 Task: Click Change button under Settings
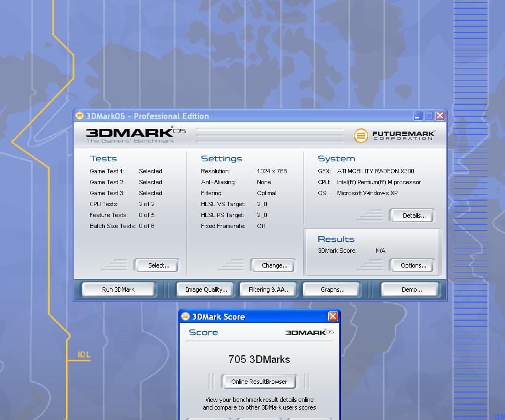click(274, 265)
